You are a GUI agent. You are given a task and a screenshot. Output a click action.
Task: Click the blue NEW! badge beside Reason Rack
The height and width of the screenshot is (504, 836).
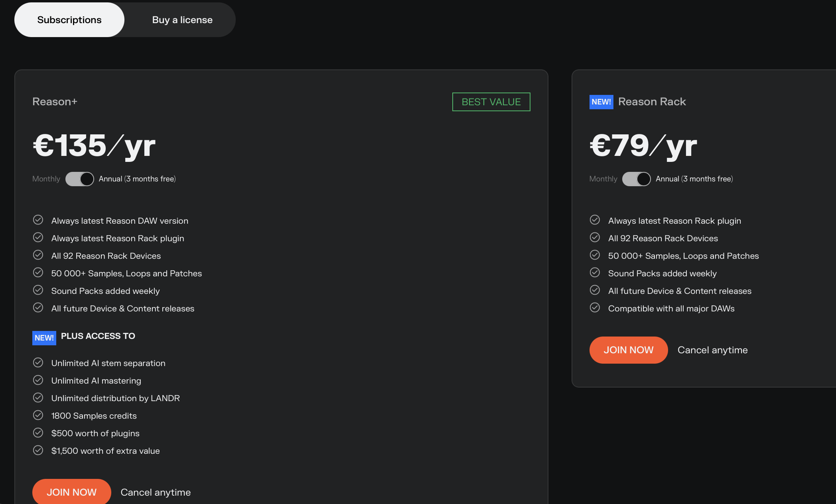[601, 102]
